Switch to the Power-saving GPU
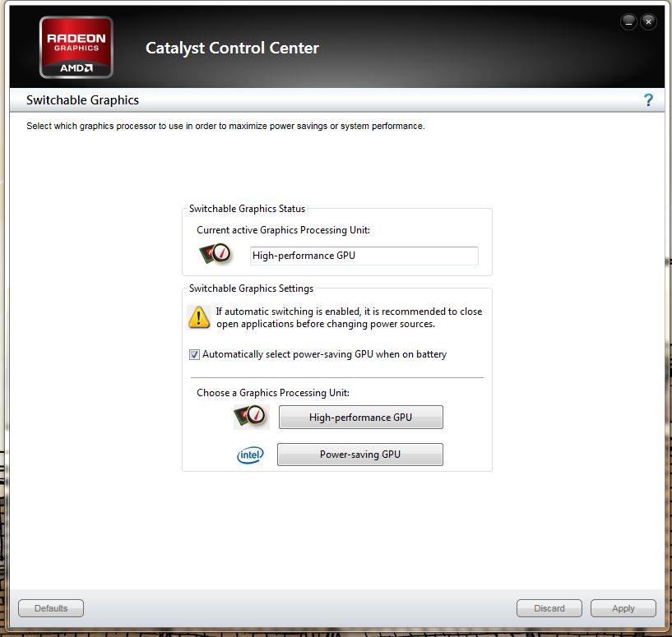 point(360,455)
